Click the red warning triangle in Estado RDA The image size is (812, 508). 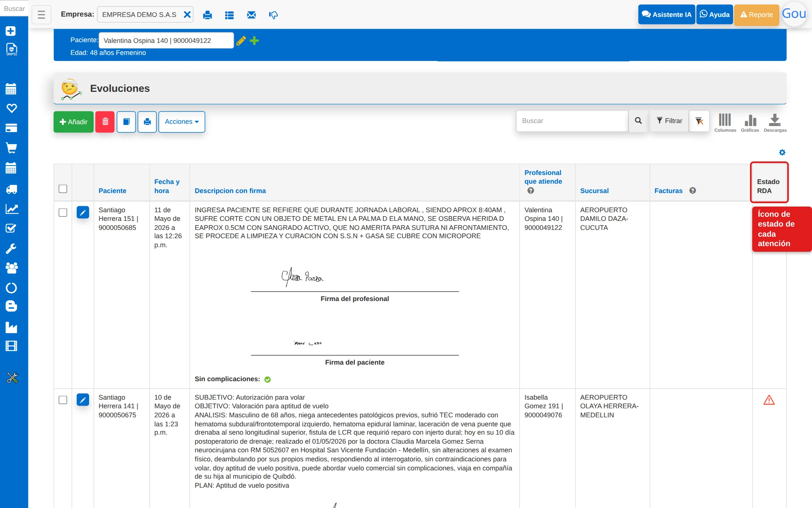click(769, 400)
